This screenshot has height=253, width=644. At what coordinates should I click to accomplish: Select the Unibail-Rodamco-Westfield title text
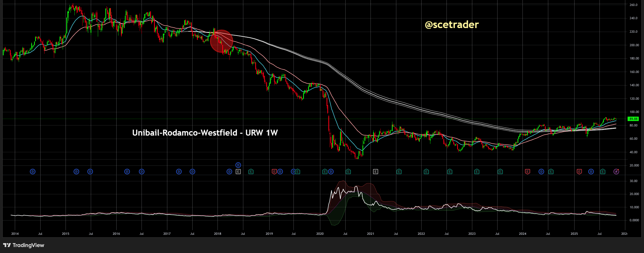pyautogui.click(x=205, y=133)
